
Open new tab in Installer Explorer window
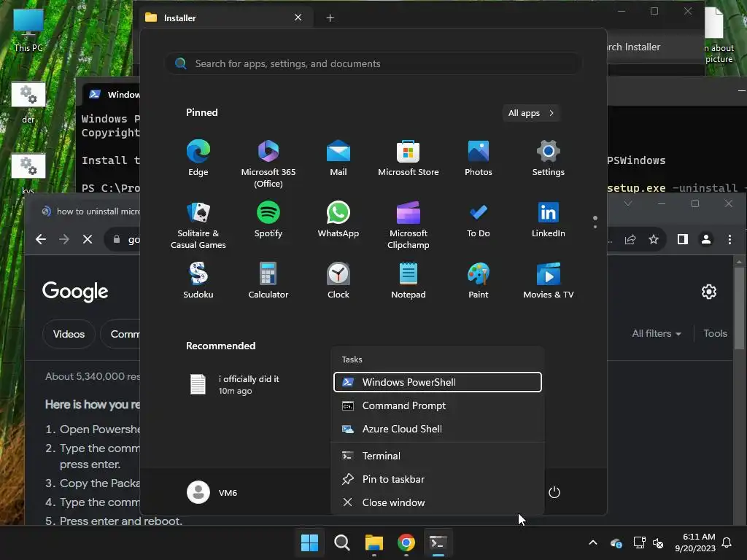pyautogui.click(x=330, y=18)
